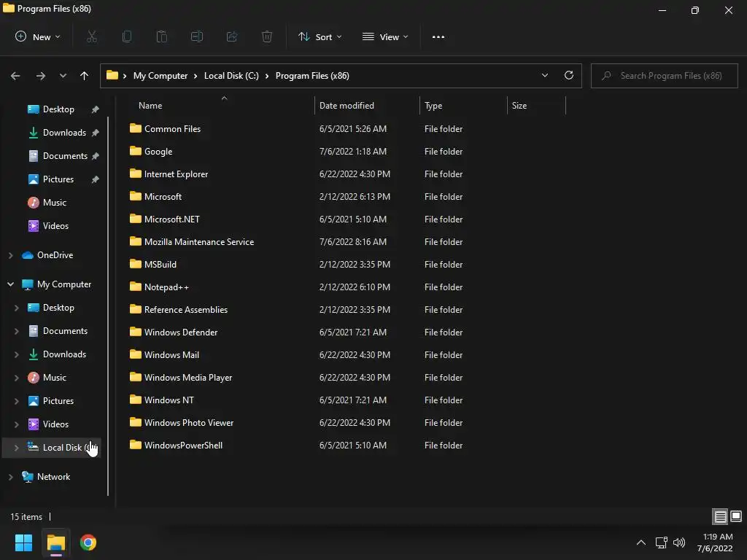This screenshot has height=560, width=747.
Task: Switch to large thumbnails view icon in status bar
Action: (x=736, y=516)
